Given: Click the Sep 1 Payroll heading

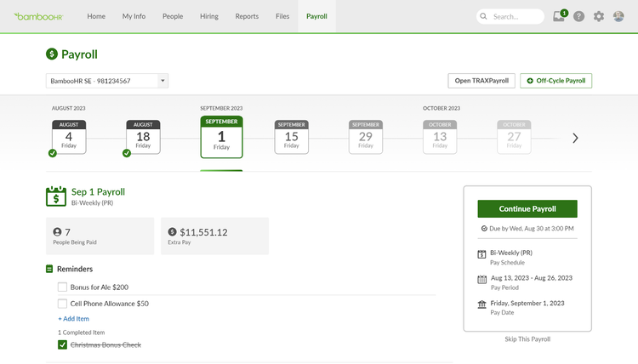Looking at the screenshot, I should 98,191.
